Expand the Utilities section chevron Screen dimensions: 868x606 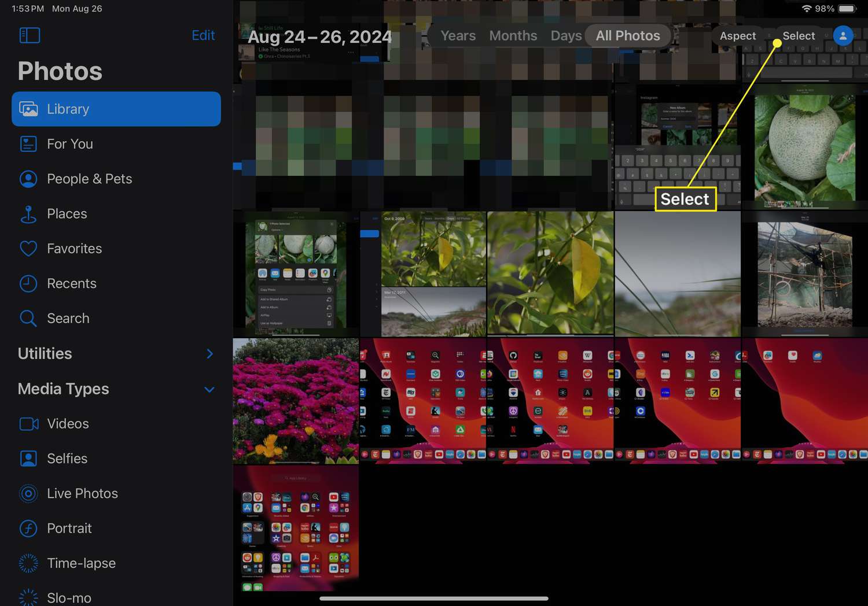pos(209,354)
